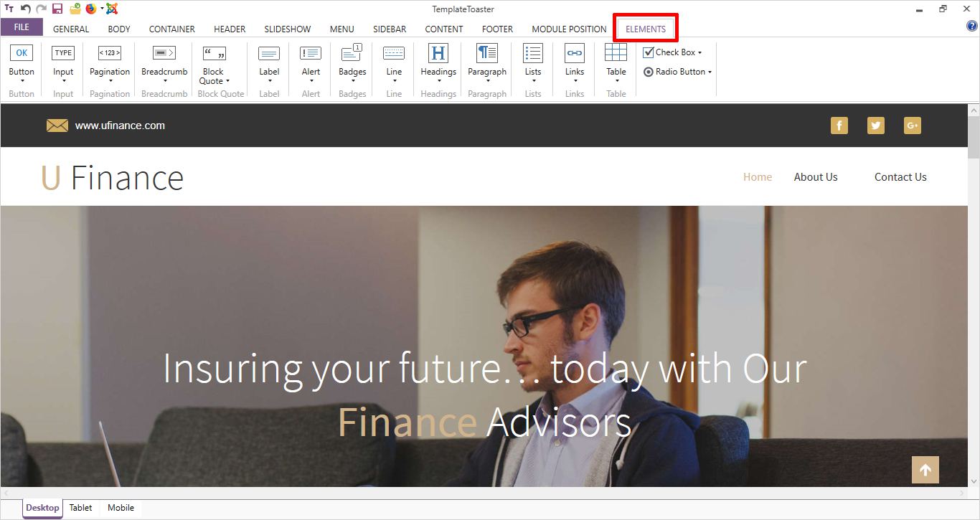The image size is (980, 520).
Task: Expand the Block Quote dropdown arrow
Action: (x=228, y=81)
